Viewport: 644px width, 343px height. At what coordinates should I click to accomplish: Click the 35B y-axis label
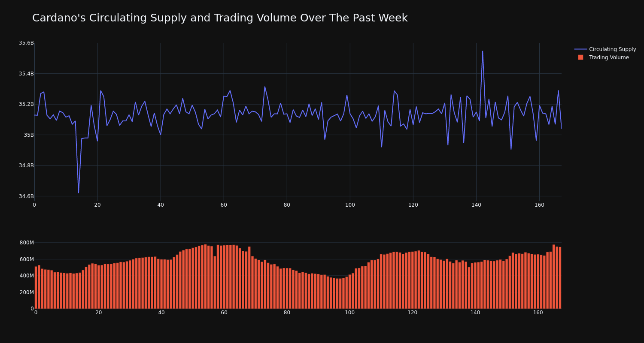(x=29, y=135)
